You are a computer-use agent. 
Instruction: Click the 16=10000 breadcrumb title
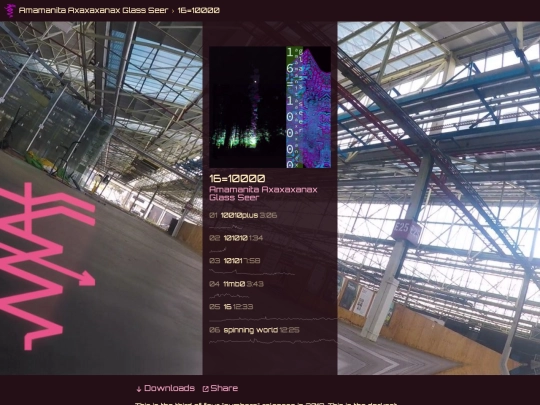tap(198, 10)
